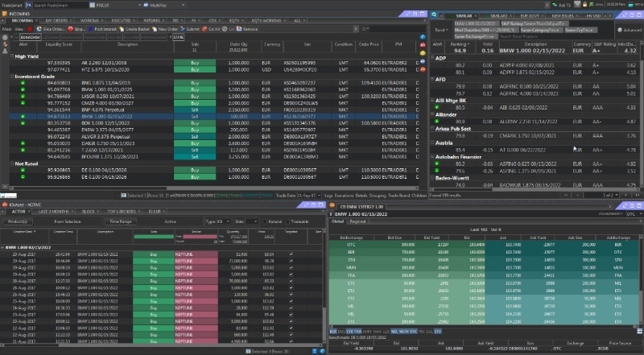Click the Create Basket icon
This screenshot has width=644, height=355.
(x=138, y=28)
